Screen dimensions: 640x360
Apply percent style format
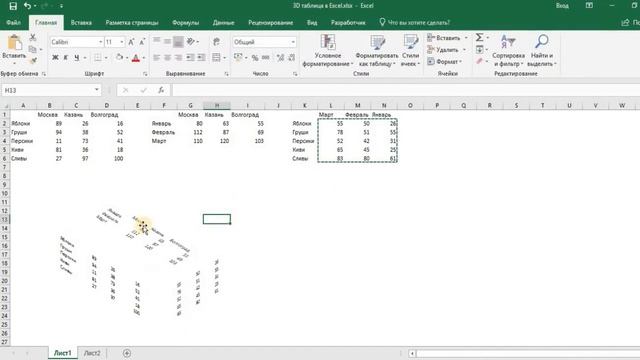point(255,58)
